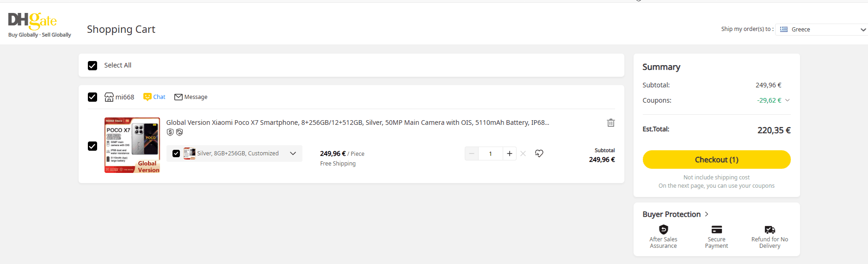Add the item to favorites with the heart icon
The height and width of the screenshot is (264, 868).
[x=539, y=153]
